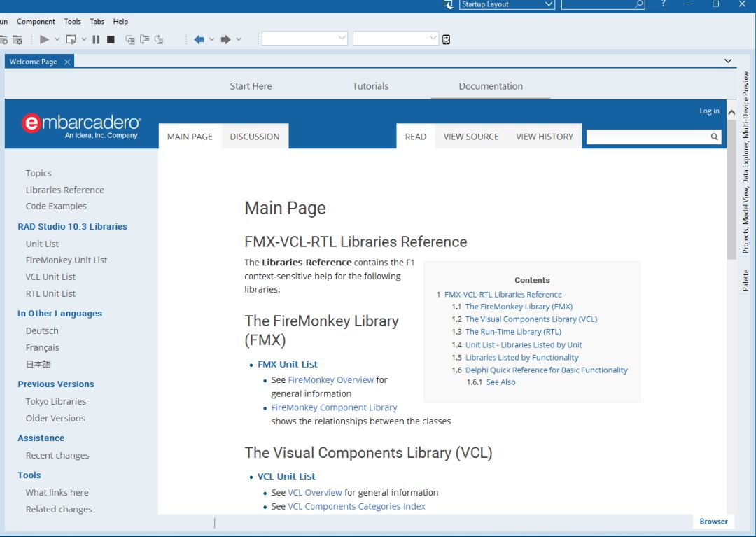Click the Pause program icon
This screenshot has height=537, width=756.
[96, 39]
